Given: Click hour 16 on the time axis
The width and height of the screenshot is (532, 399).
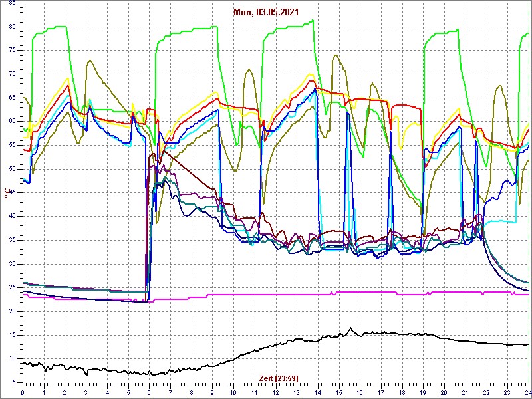Looking at the screenshot, I should [x=360, y=392].
